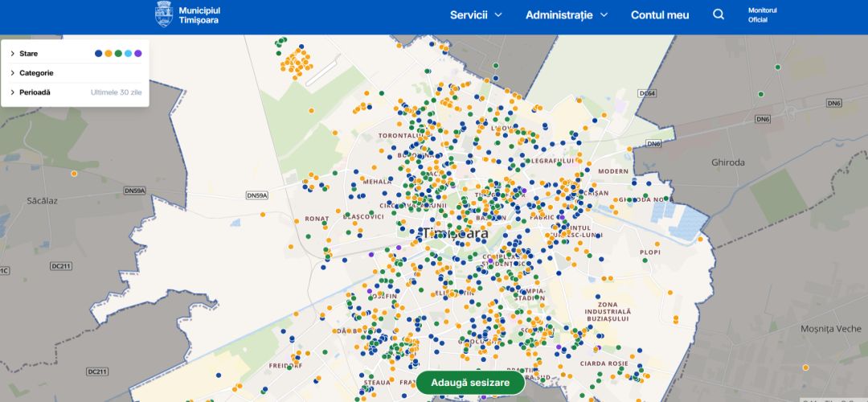The width and height of the screenshot is (868, 402).
Task: Go to Contul meu
Action: pyautogui.click(x=660, y=14)
